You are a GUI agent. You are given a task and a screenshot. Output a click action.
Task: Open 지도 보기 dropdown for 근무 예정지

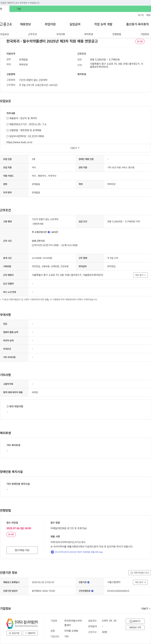[x=140, y=275]
